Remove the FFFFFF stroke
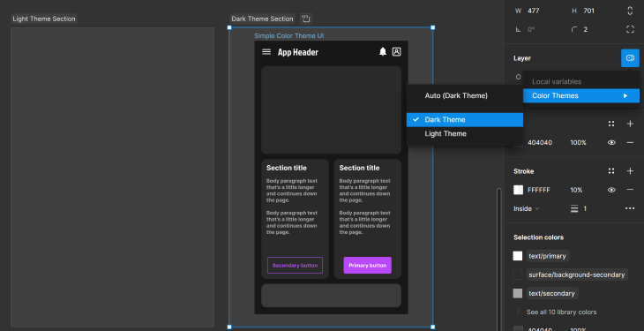The width and height of the screenshot is (644, 331). pos(630,190)
